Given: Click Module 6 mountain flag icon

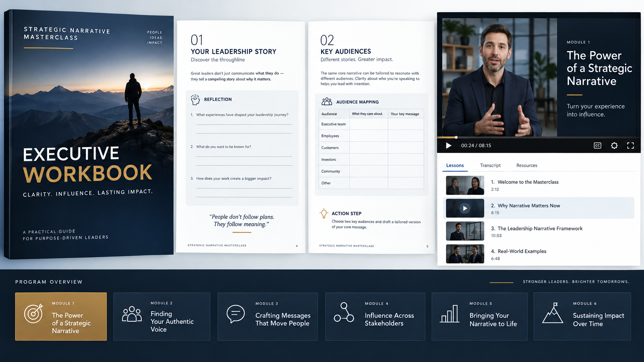Looking at the screenshot, I should (553, 313).
